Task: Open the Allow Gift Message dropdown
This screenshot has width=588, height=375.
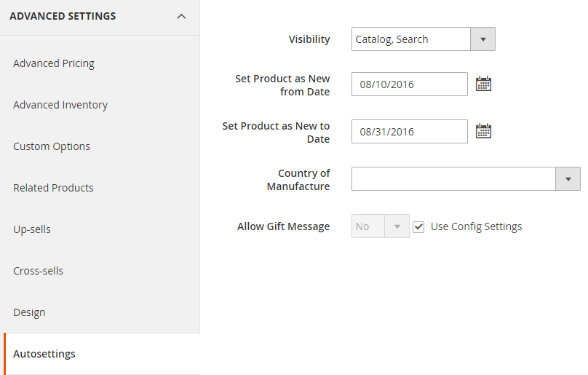Action: pyautogui.click(x=381, y=226)
